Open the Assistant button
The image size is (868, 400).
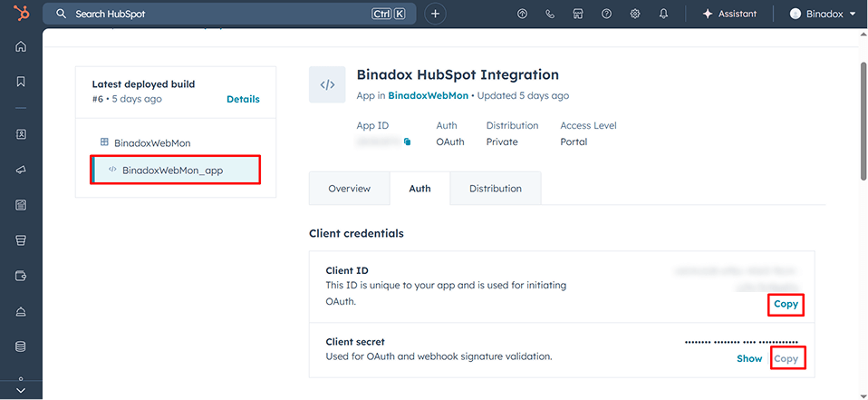(x=729, y=14)
